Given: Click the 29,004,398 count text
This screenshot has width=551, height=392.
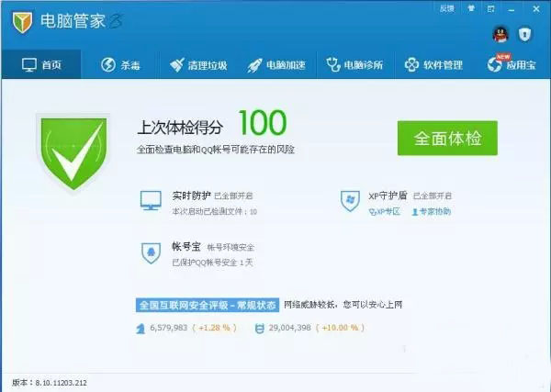Looking at the screenshot, I should tap(290, 328).
